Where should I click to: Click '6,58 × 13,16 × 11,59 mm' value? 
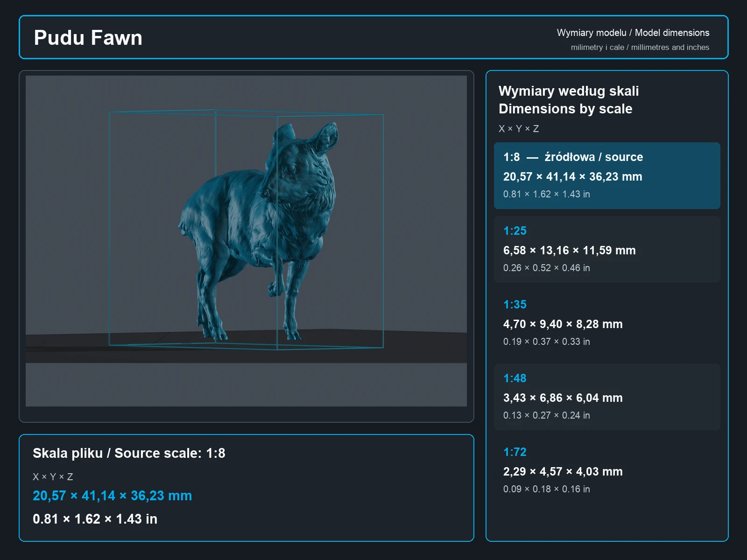[x=569, y=251]
